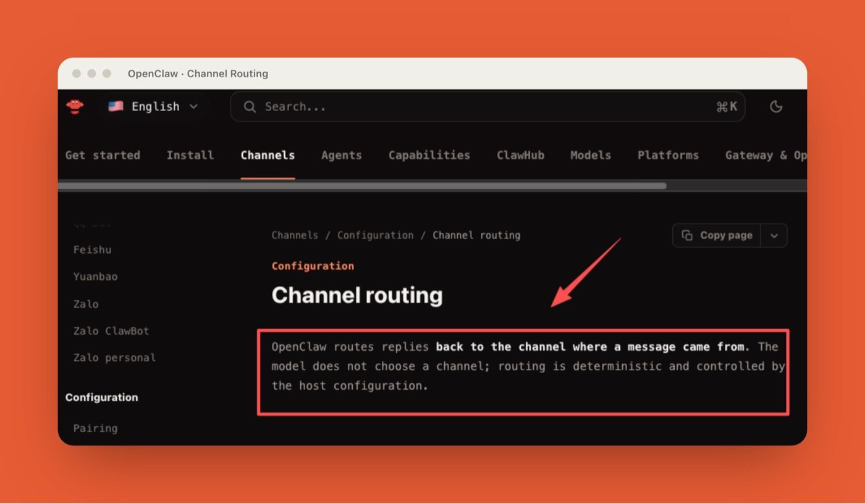The height and width of the screenshot is (504, 865).
Task: Click the Channels breadcrumb link
Action: [295, 235]
